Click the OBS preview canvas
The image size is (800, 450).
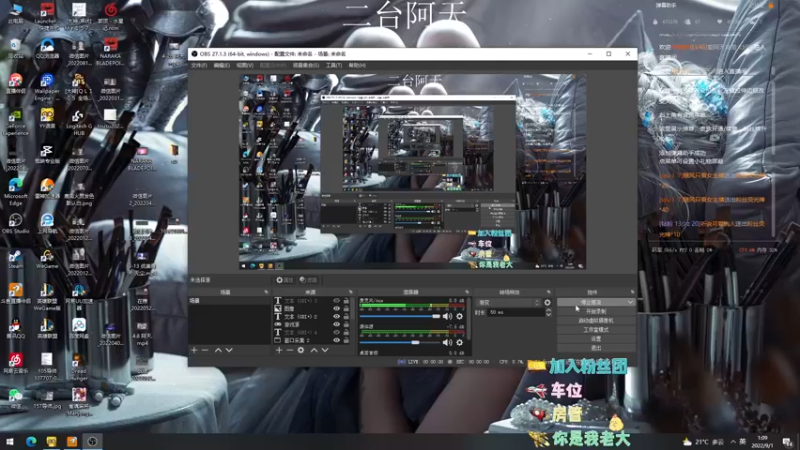412,172
